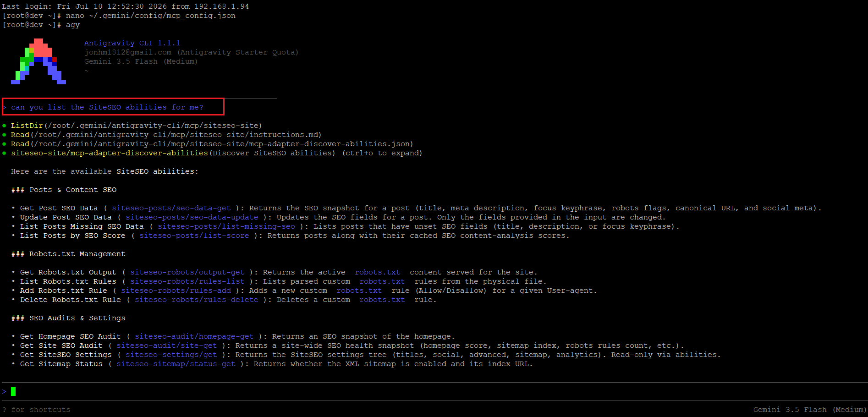868x417 pixels.
Task: Click the Read mcp-adapter-discover-abilities.json line
Action: tap(212, 144)
